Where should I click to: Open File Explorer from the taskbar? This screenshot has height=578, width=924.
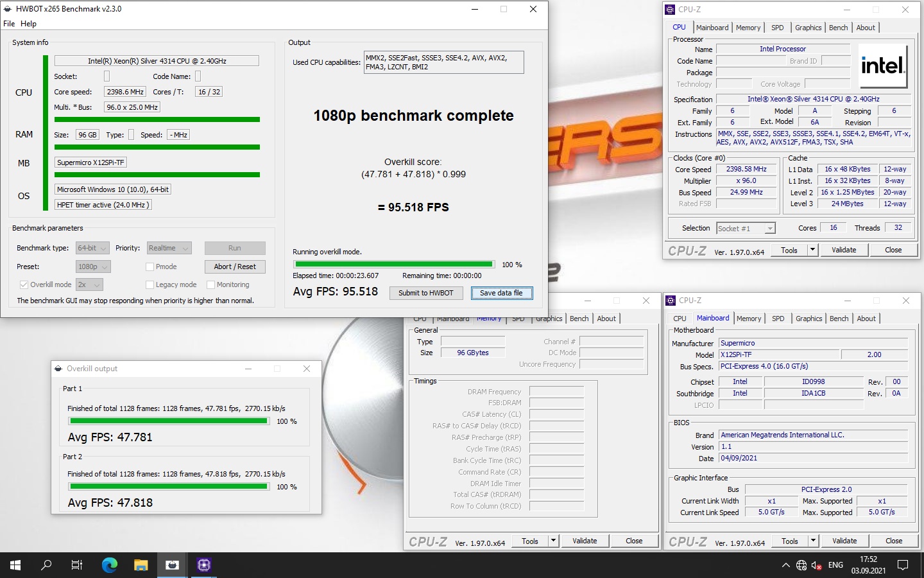pyautogui.click(x=141, y=565)
